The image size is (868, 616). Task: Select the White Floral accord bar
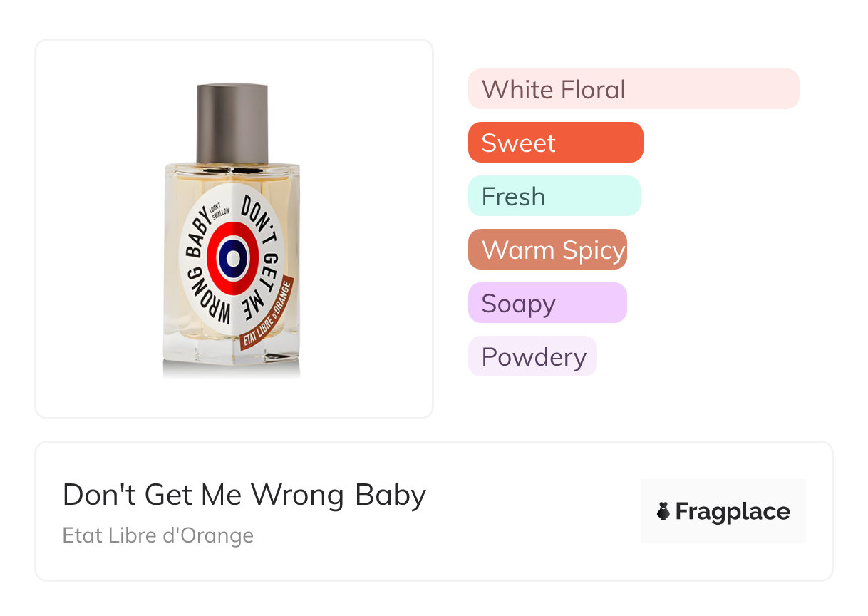(x=633, y=89)
